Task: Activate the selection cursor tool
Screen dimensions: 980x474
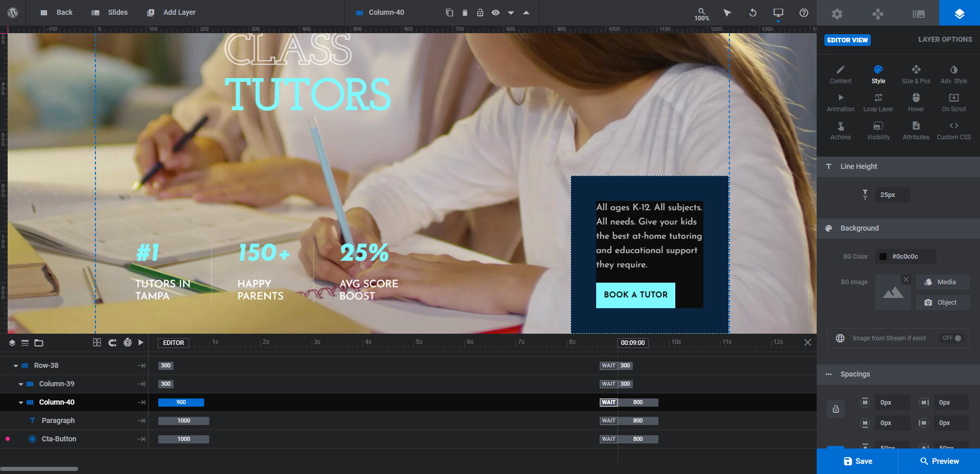Action: pos(727,13)
